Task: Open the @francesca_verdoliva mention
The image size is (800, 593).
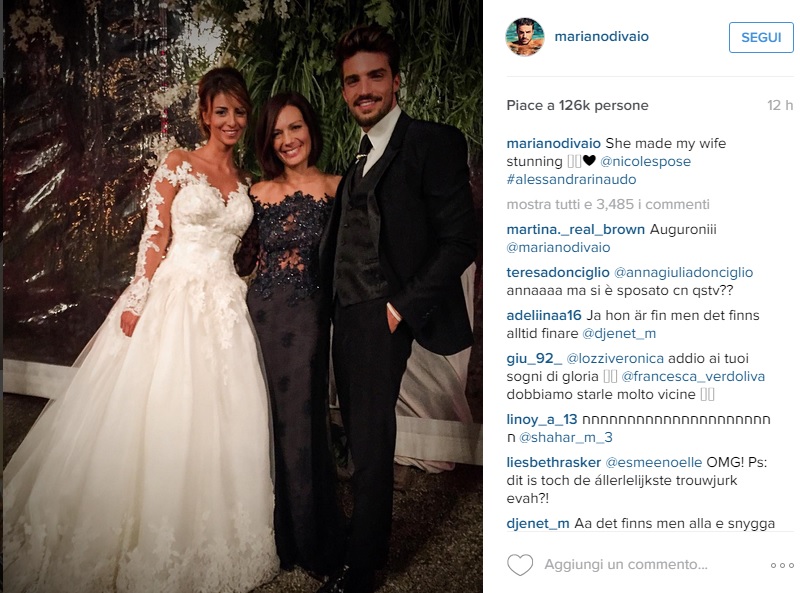Action: click(x=693, y=377)
